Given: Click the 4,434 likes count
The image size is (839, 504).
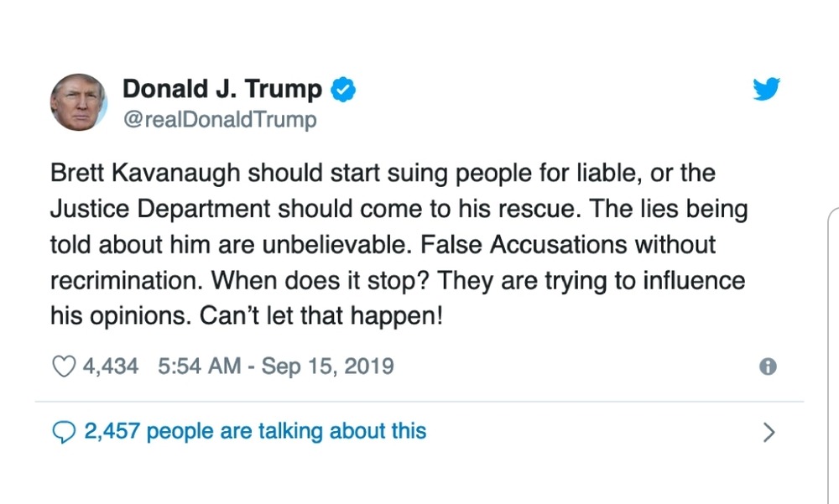Looking at the screenshot, I should pyautogui.click(x=111, y=366).
